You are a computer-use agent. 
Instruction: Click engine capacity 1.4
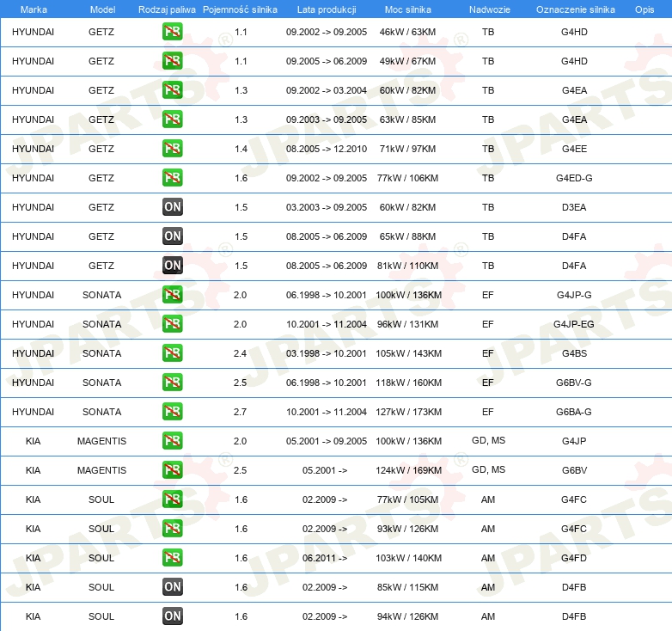(241, 149)
